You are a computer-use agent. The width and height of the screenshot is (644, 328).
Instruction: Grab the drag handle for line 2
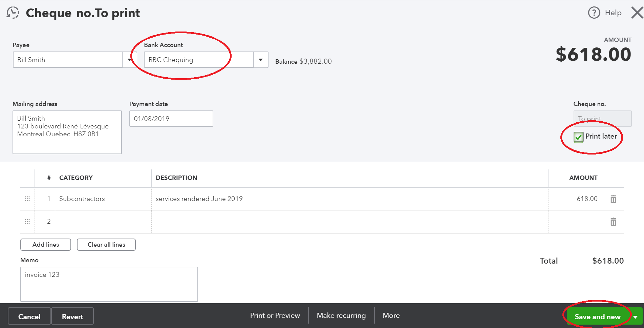(x=27, y=222)
